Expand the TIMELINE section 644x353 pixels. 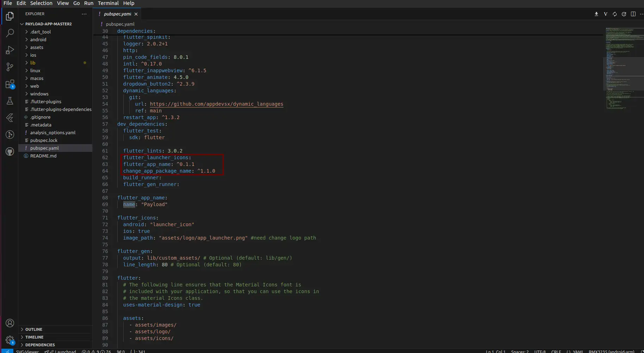55,337
